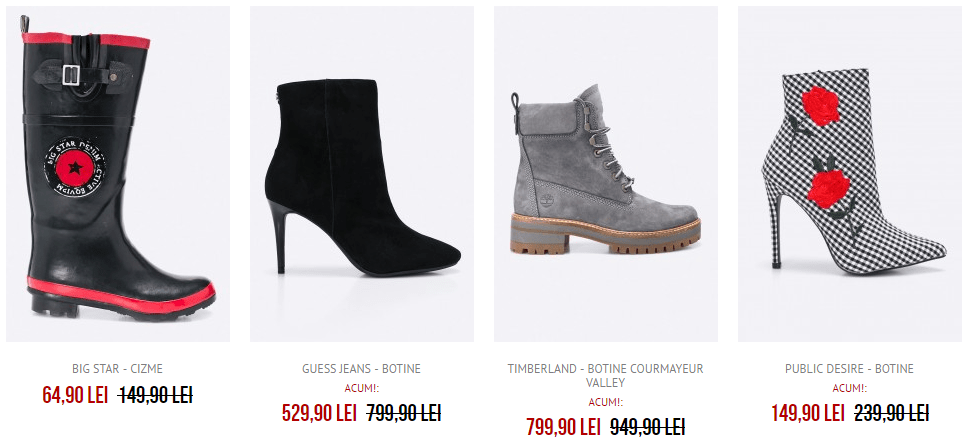Click the Big Star Denim logo on boot
Image resolution: width=968 pixels, height=445 pixels.
pos(75,167)
